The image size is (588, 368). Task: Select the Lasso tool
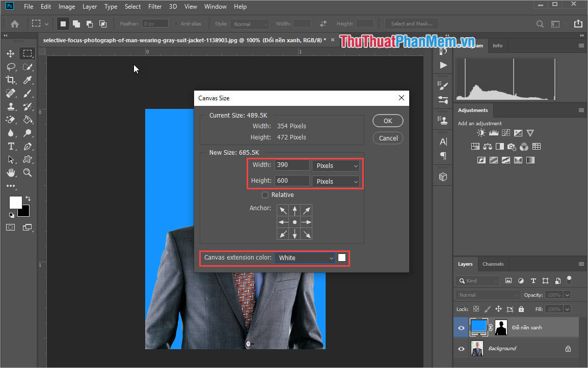click(11, 67)
